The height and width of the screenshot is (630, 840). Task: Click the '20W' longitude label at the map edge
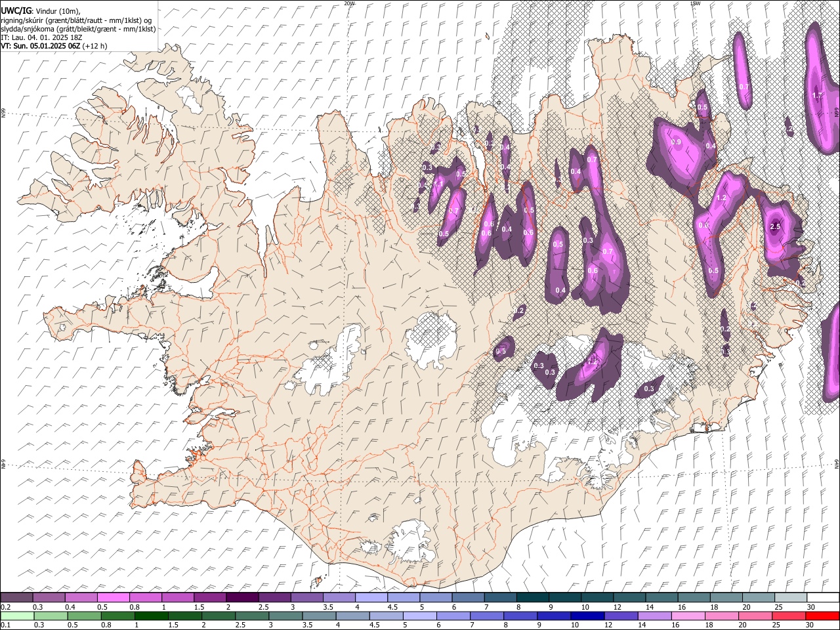pyautogui.click(x=349, y=3)
